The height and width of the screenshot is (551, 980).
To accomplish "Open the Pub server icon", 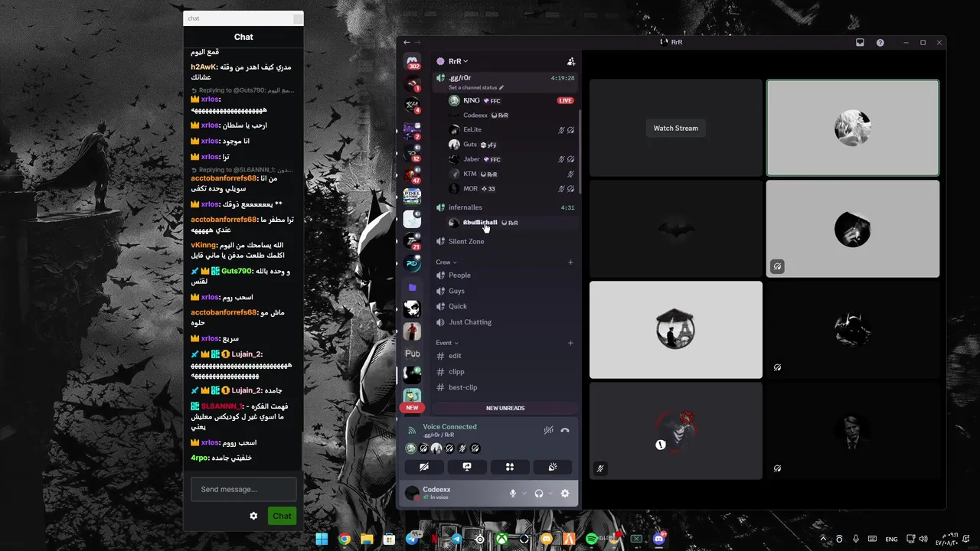I will coord(413,354).
